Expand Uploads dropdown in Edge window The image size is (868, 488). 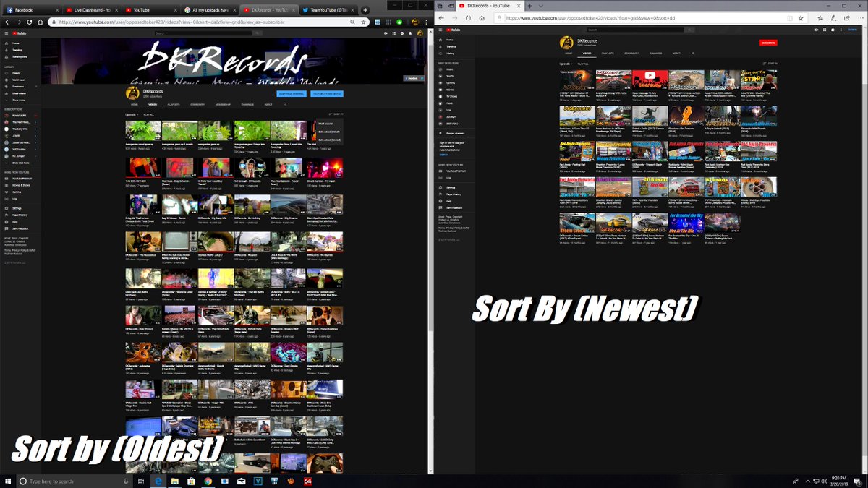point(566,64)
